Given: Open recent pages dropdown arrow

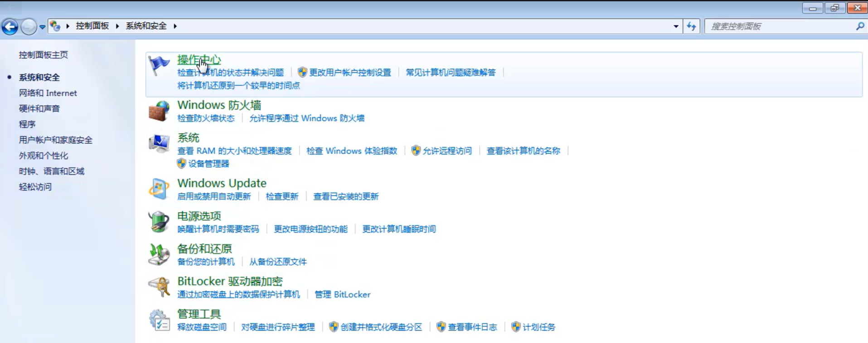Looking at the screenshot, I should [x=42, y=27].
